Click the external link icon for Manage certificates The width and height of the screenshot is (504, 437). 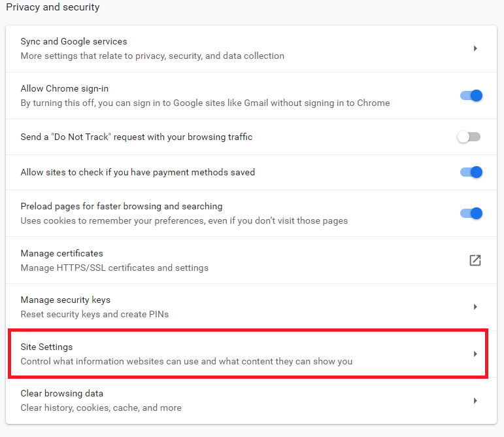tap(475, 260)
